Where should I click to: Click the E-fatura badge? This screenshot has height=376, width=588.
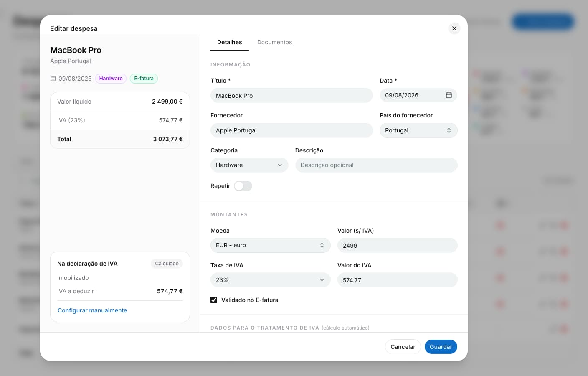pyautogui.click(x=144, y=79)
